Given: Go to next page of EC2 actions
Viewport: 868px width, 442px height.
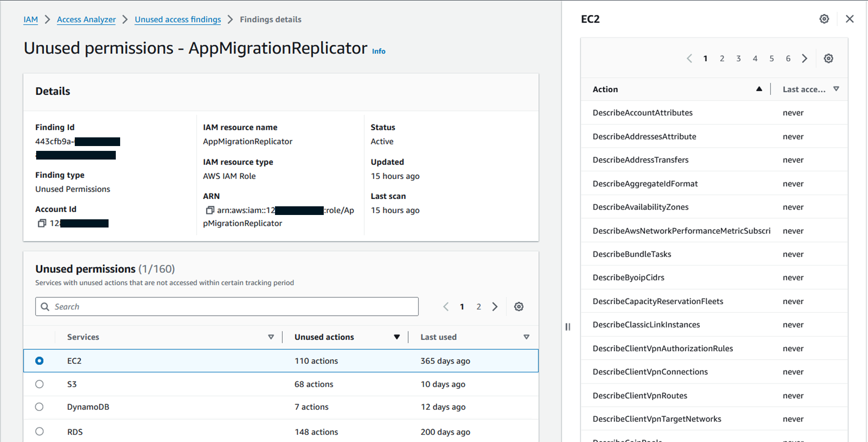Looking at the screenshot, I should (804, 58).
